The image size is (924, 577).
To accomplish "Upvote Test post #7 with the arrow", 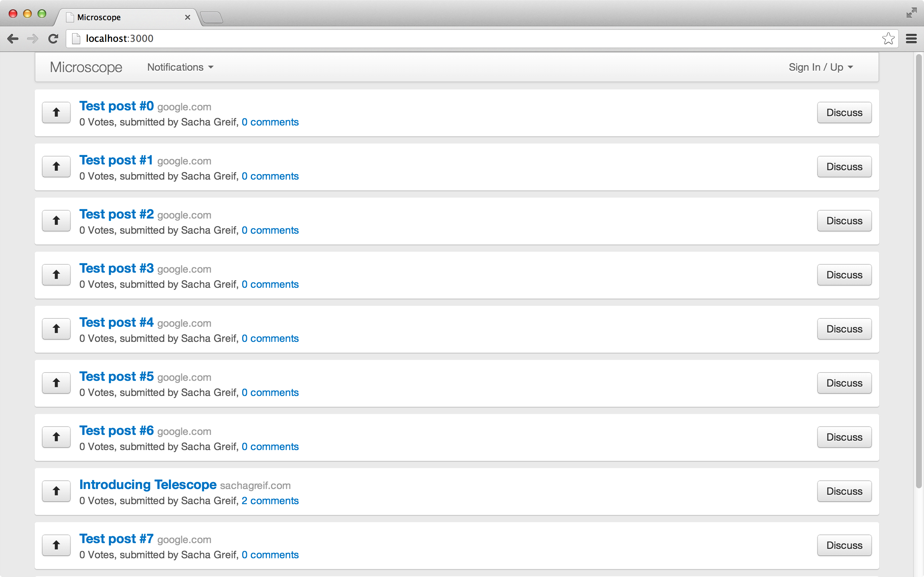I will (56, 545).
